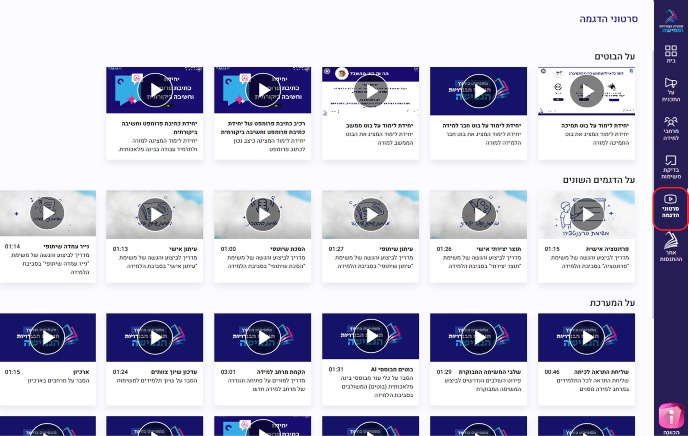Play the 'יחידת לימוד על בוט תמיכה' video
The image size is (689, 436).
pyautogui.click(x=587, y=91)
